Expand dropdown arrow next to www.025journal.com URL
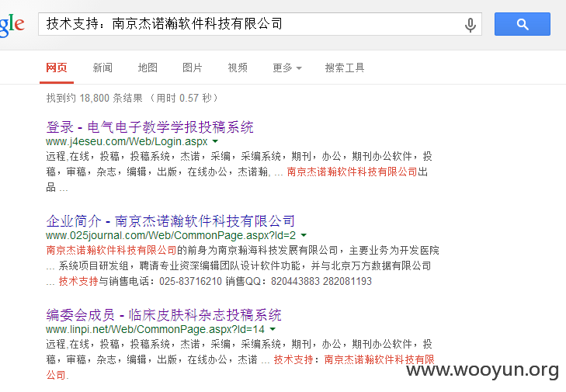The width and height of the screenshot is (566, 392). (304, 235)
